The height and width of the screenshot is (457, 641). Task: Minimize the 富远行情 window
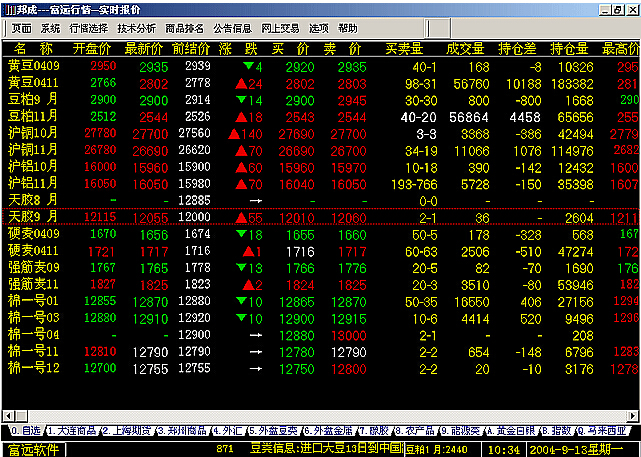[x=605, y=10]
